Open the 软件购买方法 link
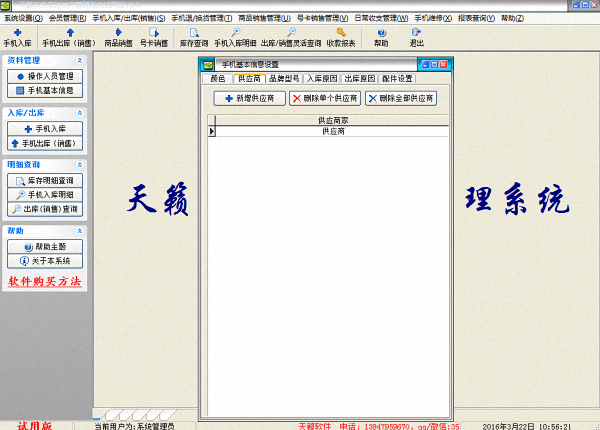The height and width of the screenshot is (430, 600). tap(44, 282)
